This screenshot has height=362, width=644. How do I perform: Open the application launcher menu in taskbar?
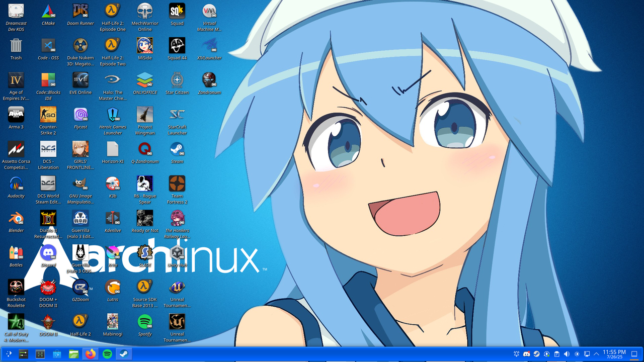pos(9,354)
